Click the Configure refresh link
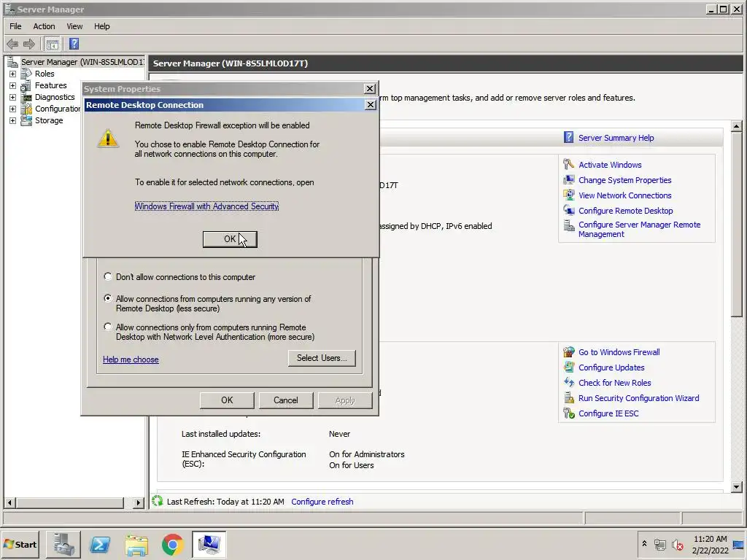 322,502
